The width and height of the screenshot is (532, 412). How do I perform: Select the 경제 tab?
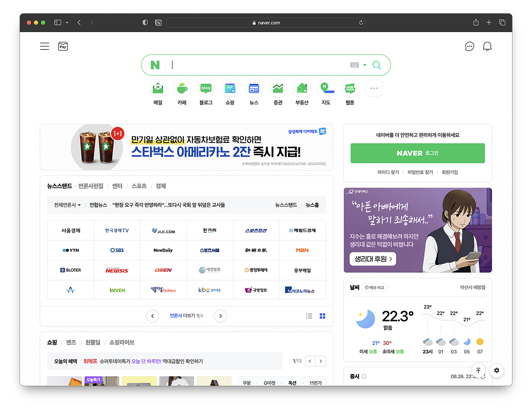point(161,186)
